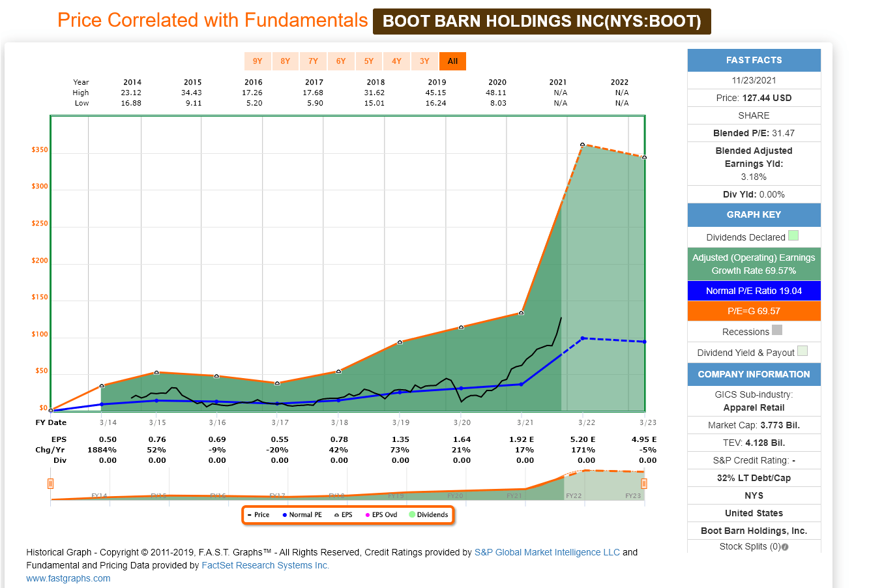This screenshot has height=588, width=869.
Task: Toggle the Normal P/E Ratio 19.04 key
Action: [754, 291]
